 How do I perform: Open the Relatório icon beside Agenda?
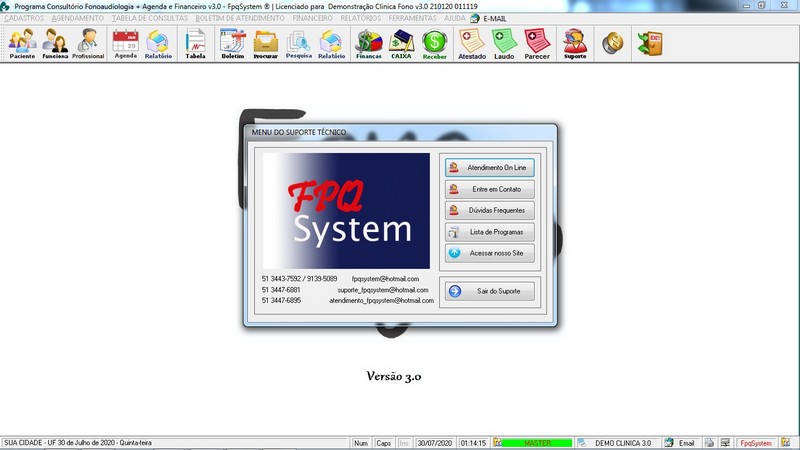(x=158, y=44)
